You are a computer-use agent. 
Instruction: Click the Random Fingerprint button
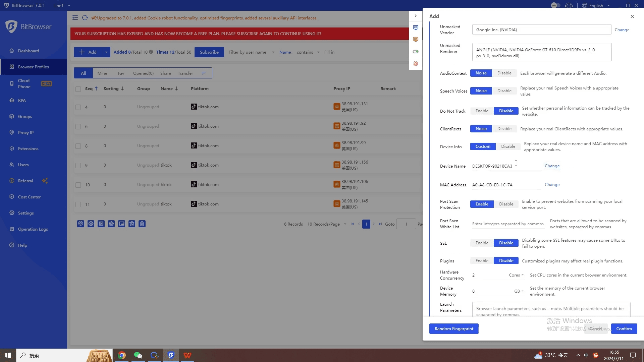454,329
